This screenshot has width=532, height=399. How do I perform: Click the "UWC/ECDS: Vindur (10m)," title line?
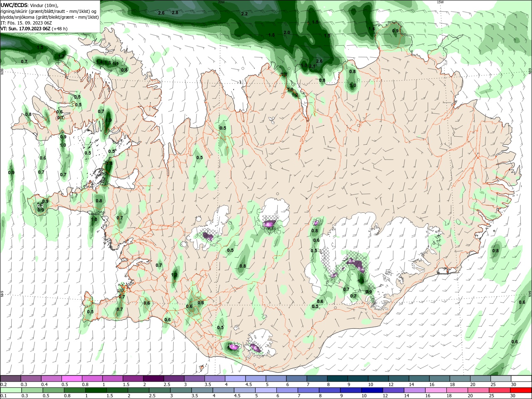[30, 5]
